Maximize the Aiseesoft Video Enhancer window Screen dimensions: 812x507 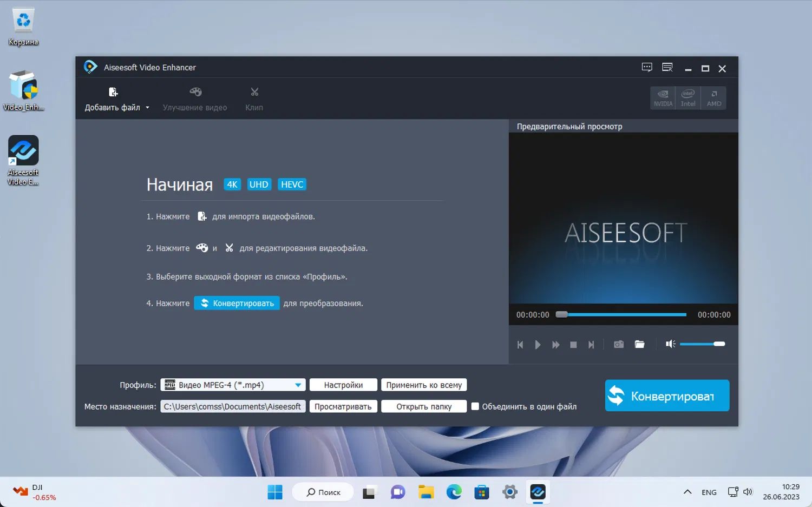pos(705,69)
